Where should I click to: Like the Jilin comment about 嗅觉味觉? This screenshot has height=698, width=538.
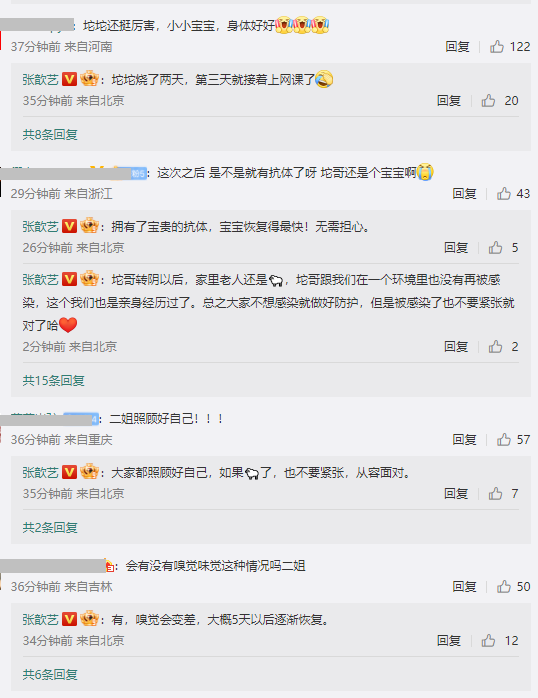(504, 586)
